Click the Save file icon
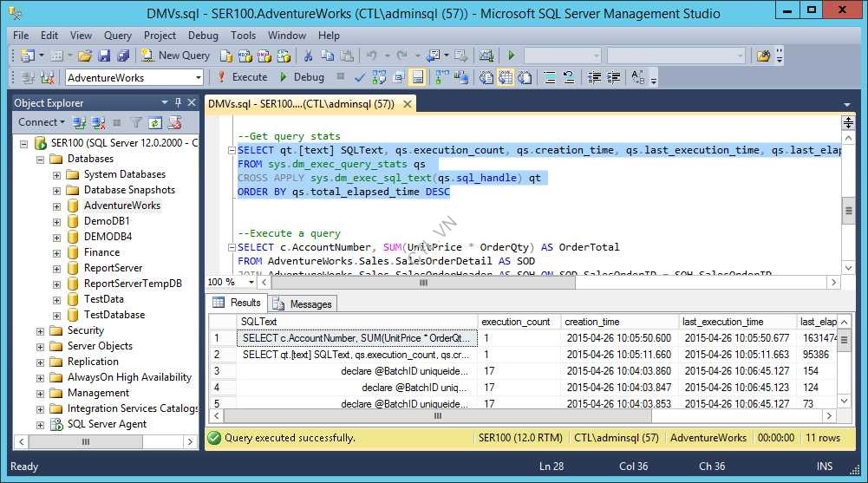This screenshot has width=868, height=483. point(104,55)
